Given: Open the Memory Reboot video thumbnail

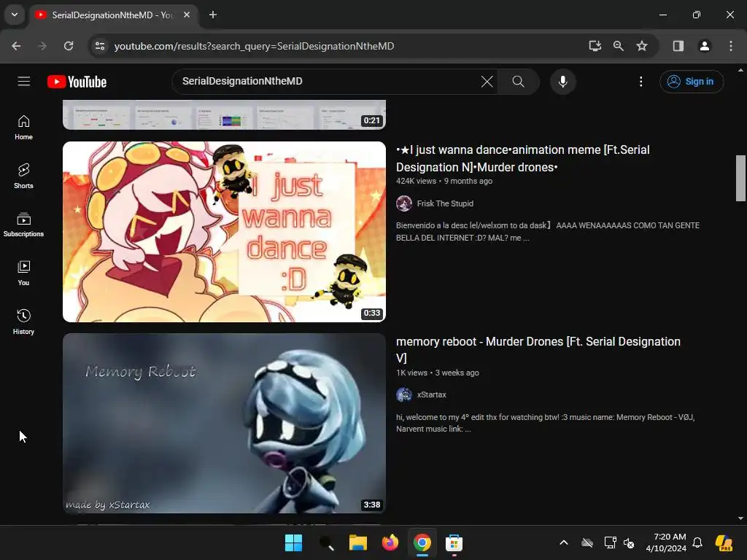Looking at the screenshot, I should click(x=224, y=424).
